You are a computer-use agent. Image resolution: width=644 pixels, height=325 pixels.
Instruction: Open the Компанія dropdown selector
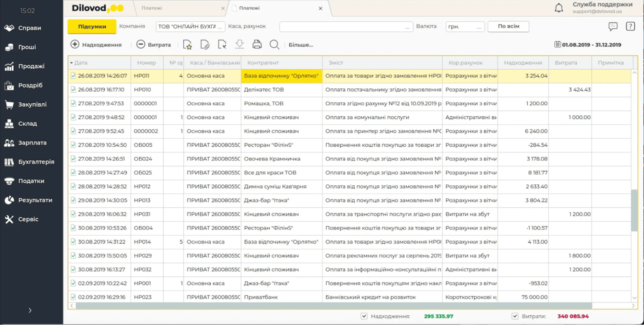[190, 26]
